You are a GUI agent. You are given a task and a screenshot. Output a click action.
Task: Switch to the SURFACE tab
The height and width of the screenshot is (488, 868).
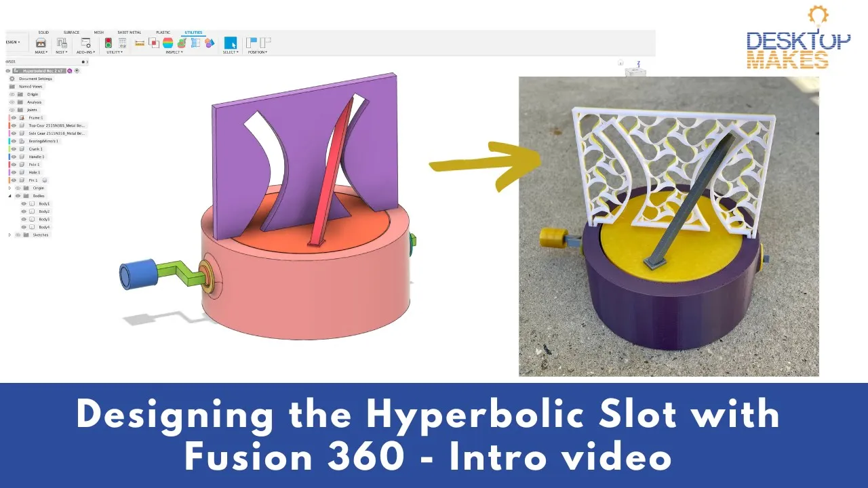pos(71,33)
